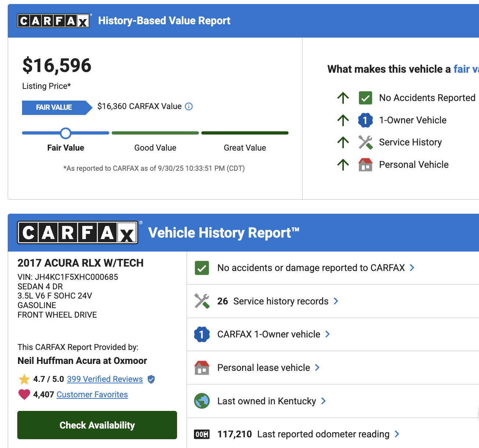Click the CARFAX logo in the Value Report header
The width and height of the screenshot is (479, 448).
pyautogui.click(x=54, y=21)
